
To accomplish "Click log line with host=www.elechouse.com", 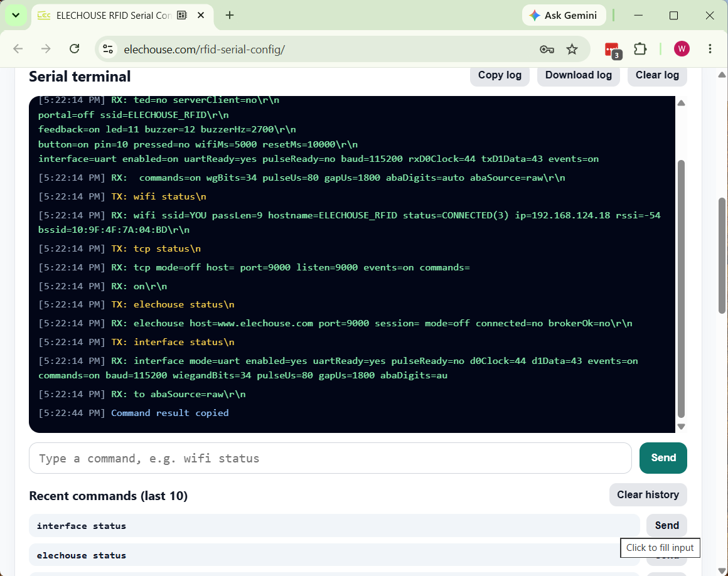I will [x=335, y=323].
